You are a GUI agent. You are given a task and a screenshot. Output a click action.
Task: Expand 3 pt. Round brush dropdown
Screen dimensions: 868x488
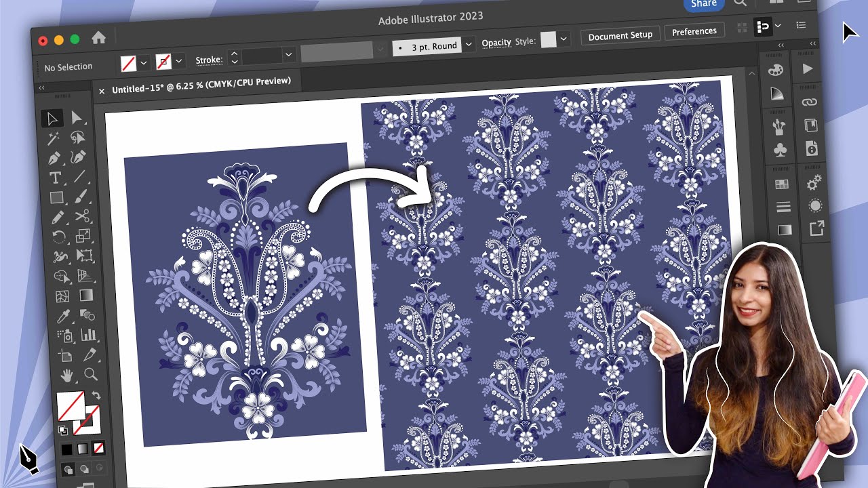point(469,45)
